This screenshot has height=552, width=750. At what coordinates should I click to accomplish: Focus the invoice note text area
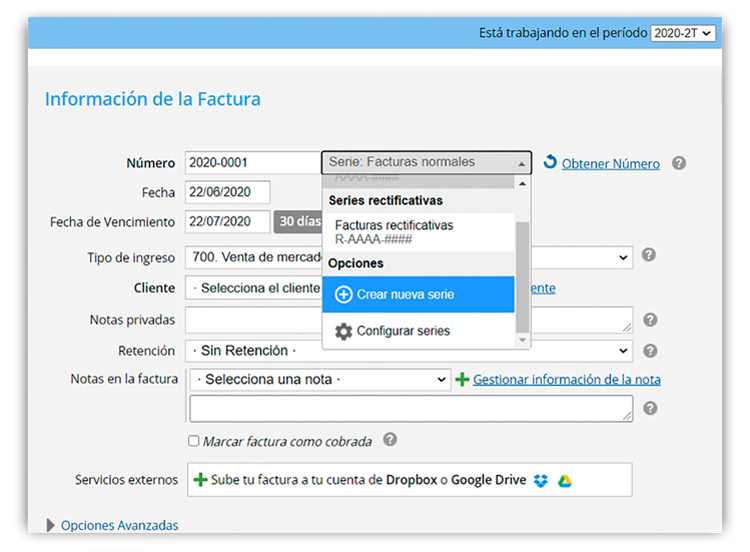tap(411, 408)
